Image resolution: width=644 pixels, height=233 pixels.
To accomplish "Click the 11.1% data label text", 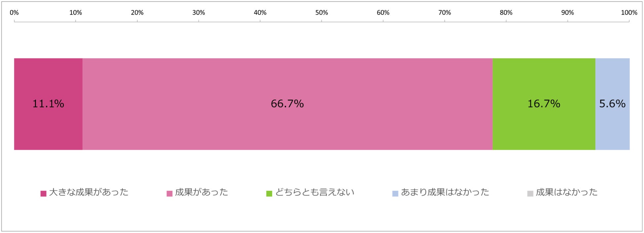I will coord(48,104).
